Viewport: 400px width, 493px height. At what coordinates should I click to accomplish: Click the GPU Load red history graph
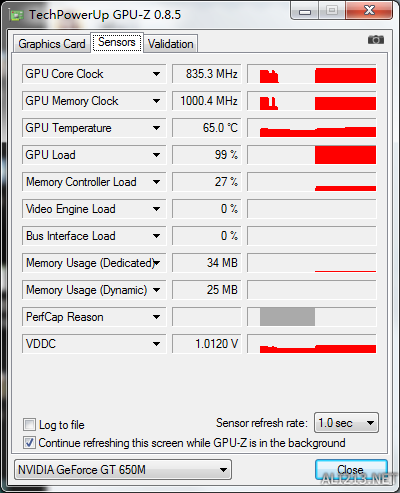point(312,155)
